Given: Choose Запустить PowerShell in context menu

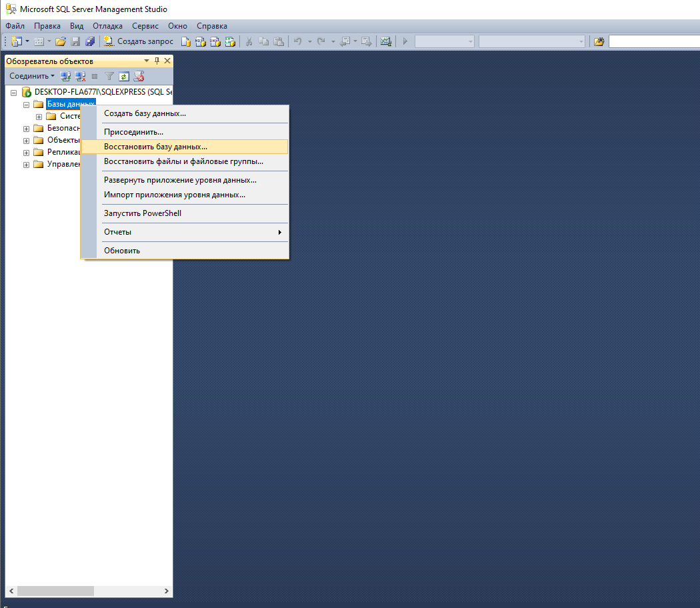Looking at the screenshot, I should click(185, 213).
